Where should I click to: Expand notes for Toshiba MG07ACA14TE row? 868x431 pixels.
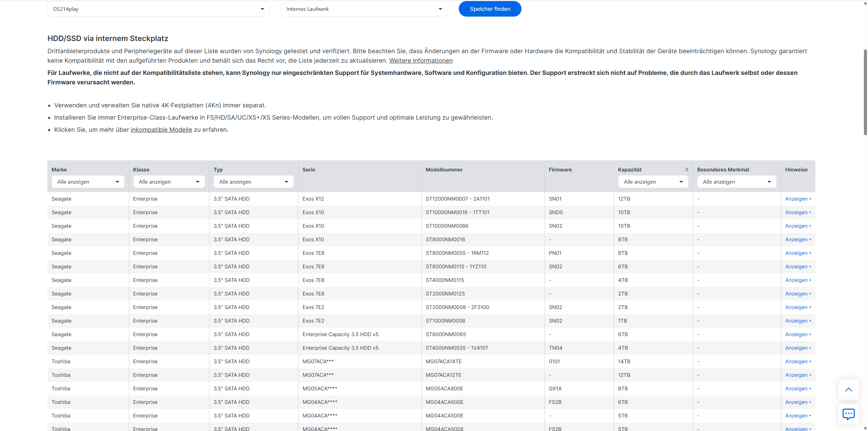pyautogui.click(x=798, y=362)
